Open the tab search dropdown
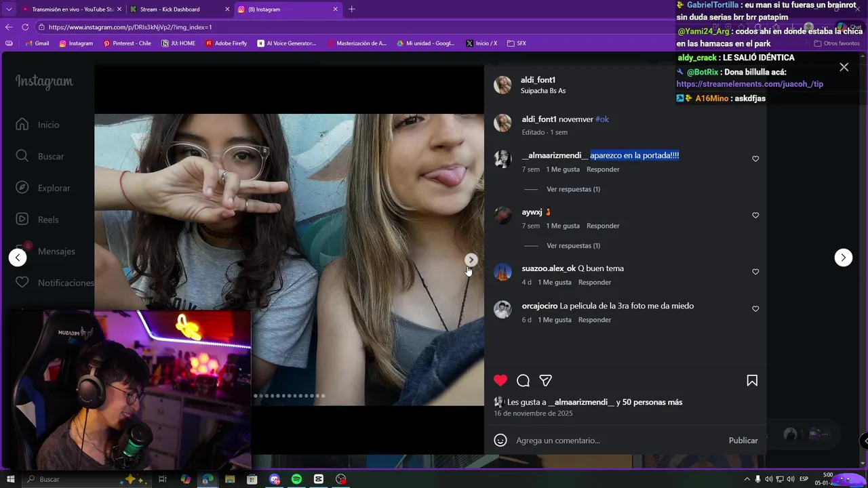The image size is (868, 488). pos(9,9)
